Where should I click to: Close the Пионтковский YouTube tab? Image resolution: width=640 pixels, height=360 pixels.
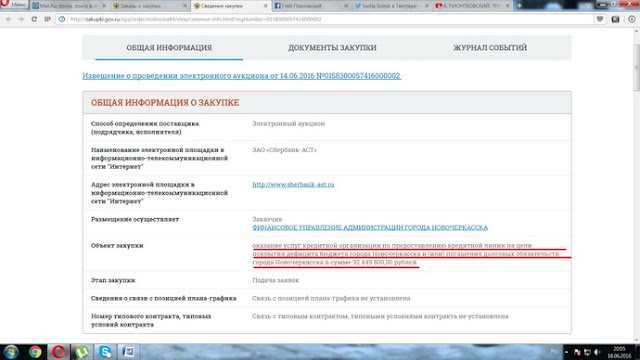click(x=508, y=6)
